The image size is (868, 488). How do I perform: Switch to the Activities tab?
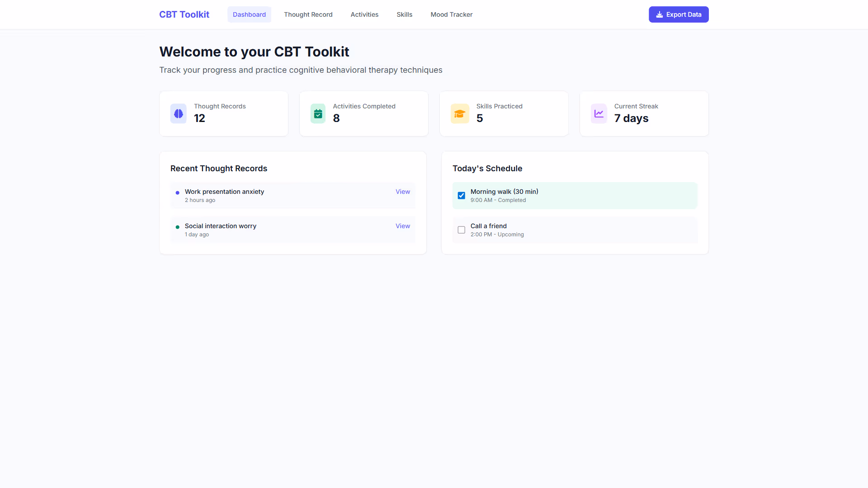[364, 14]
